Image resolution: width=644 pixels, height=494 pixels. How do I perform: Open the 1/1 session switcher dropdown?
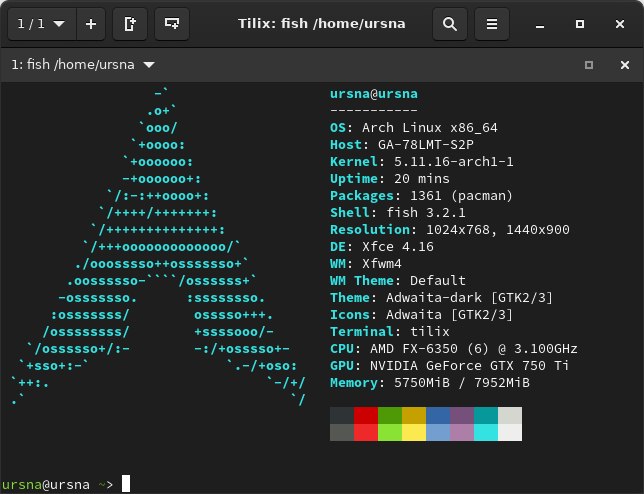click(x=42, y=24)
